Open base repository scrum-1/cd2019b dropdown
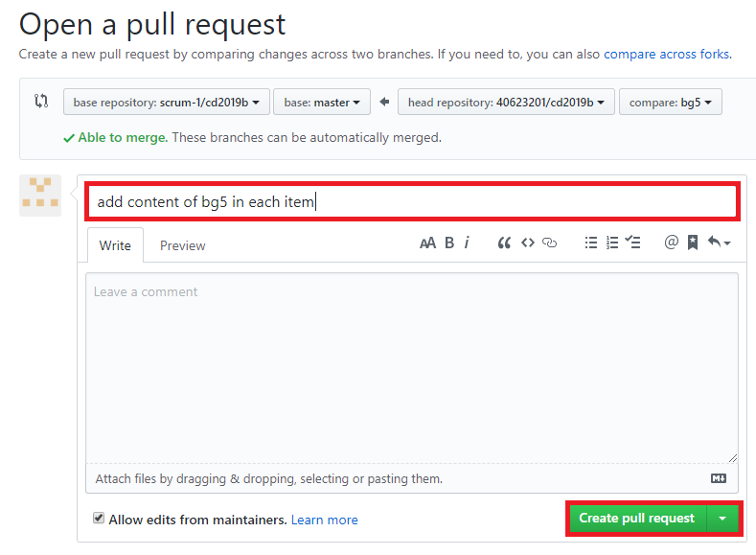The image size is (756, 555). click(167, 102)
